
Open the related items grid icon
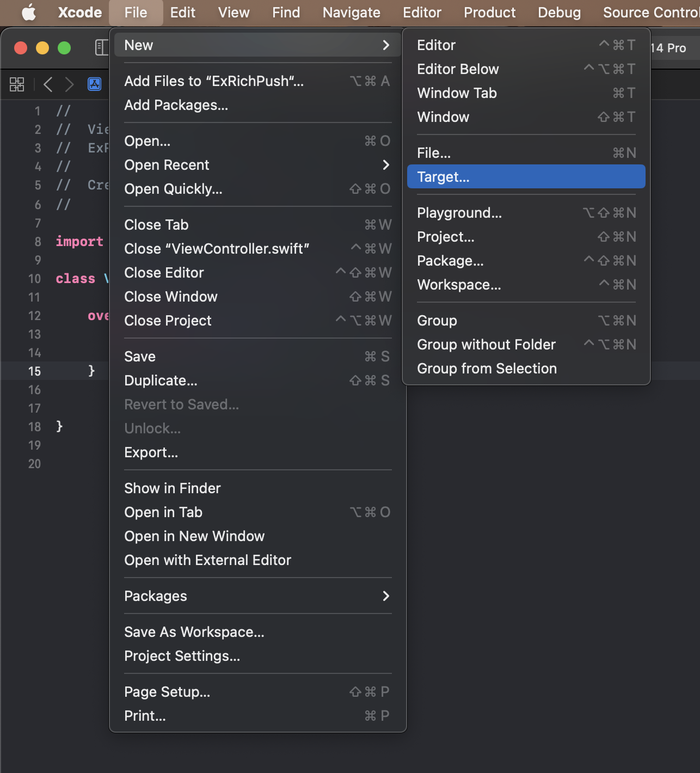pyautogui.click(x=17, y=84)
